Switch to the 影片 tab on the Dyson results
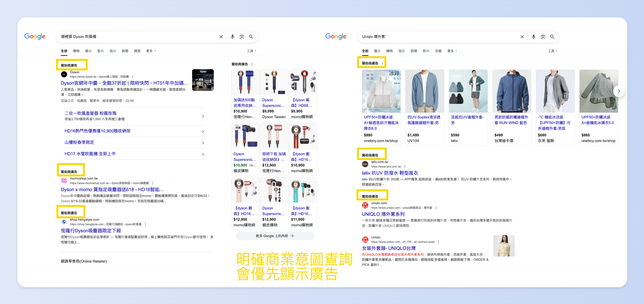The width and height of the screenshot is (644, 304). 101,51
